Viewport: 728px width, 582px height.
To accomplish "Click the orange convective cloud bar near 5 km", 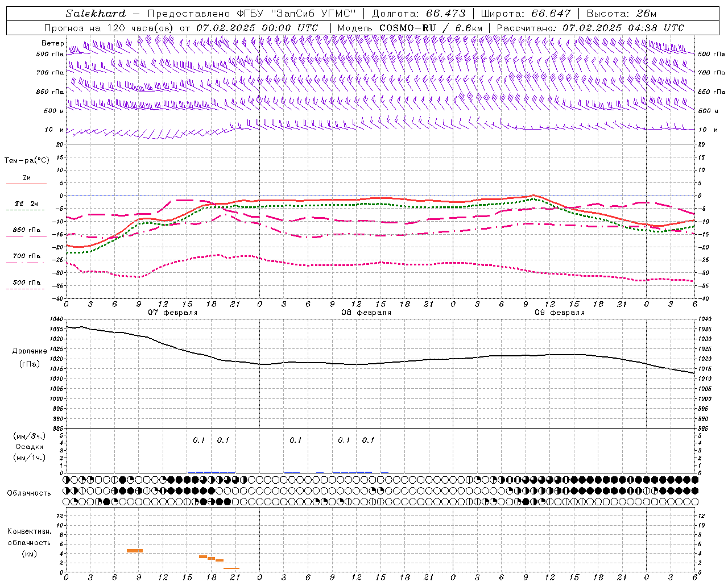I will [x=135, y=550].
